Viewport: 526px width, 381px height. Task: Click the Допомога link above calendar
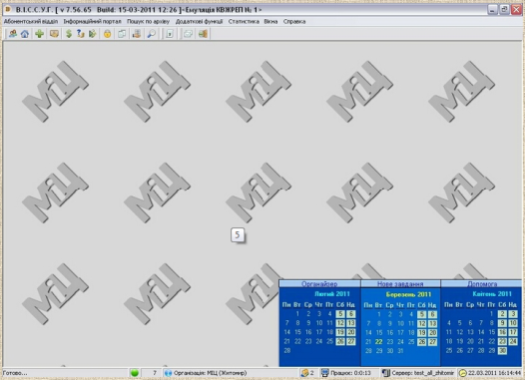point(482,284)
